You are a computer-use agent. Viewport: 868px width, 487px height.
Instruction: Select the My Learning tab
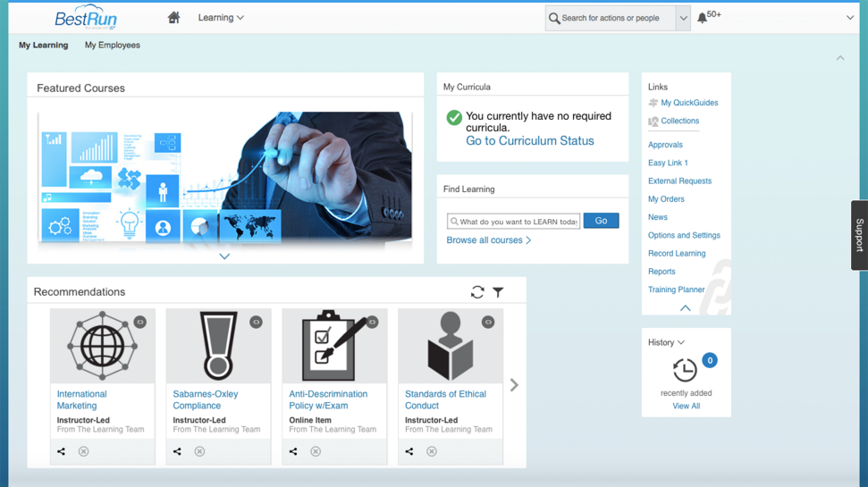(x=43, y=45)
